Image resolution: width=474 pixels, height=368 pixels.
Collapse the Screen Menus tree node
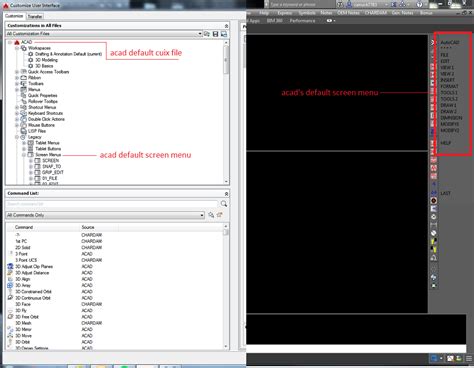pyautogui.click(x=24, y=155)
